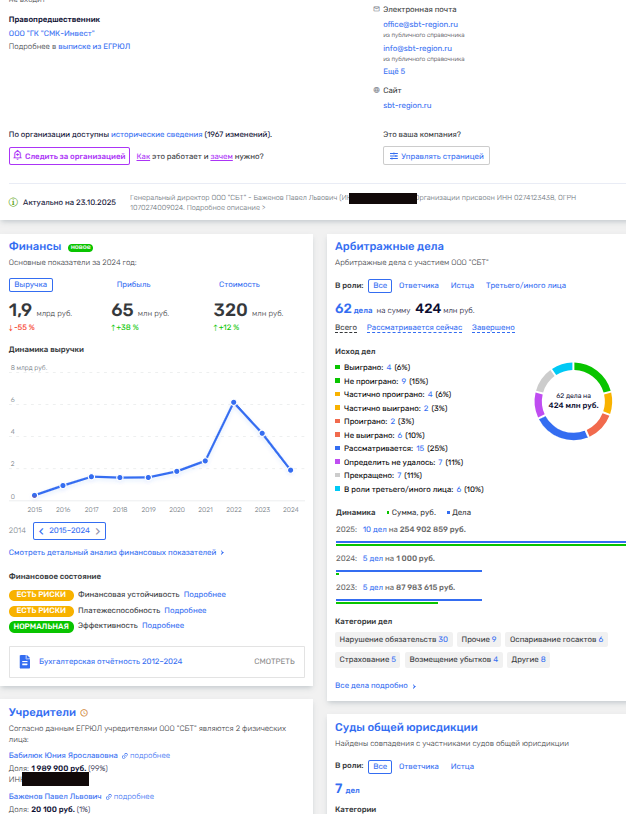Image resolution: width=626 pixels, height=814 pixels.
Task: Click the 2022 peak point on revenue chart
Action: pos(233,402)
